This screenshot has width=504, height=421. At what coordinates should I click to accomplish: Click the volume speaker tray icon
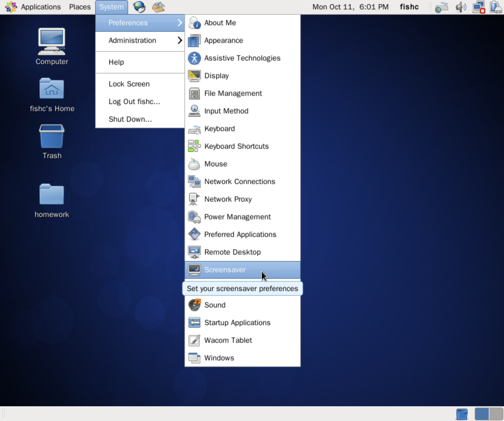461,7
